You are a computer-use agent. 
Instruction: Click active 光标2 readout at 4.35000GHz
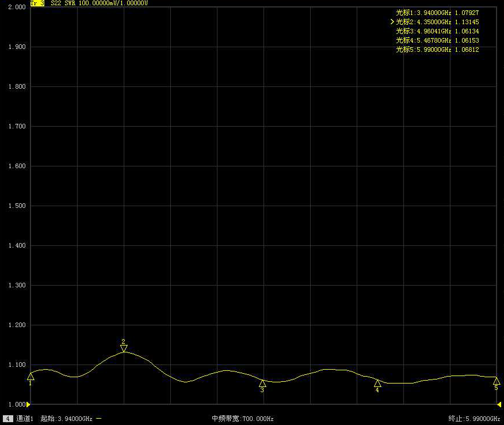pyautogui.click(x=437, y=21)
